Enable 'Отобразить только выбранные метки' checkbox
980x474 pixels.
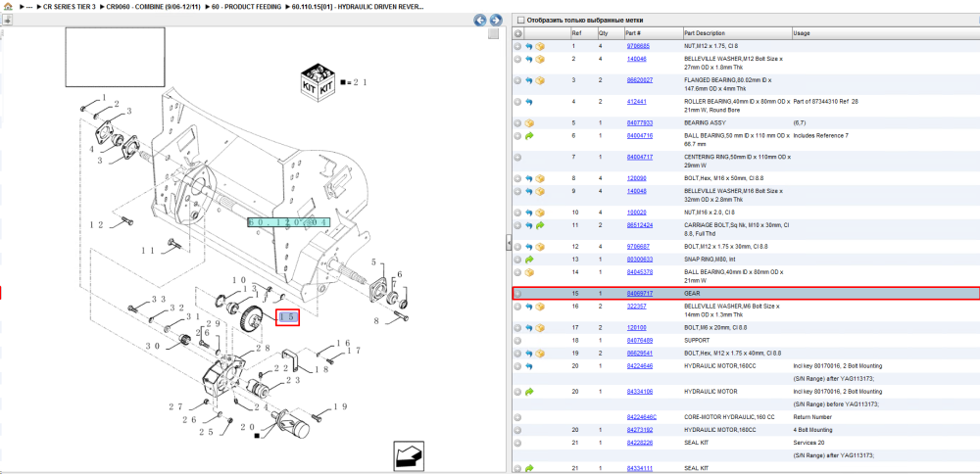(x=520, y=20)
